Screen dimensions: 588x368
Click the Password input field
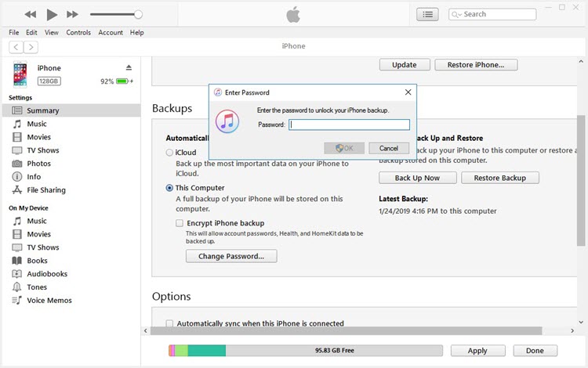pyautogui.click(x=349, y=124)
